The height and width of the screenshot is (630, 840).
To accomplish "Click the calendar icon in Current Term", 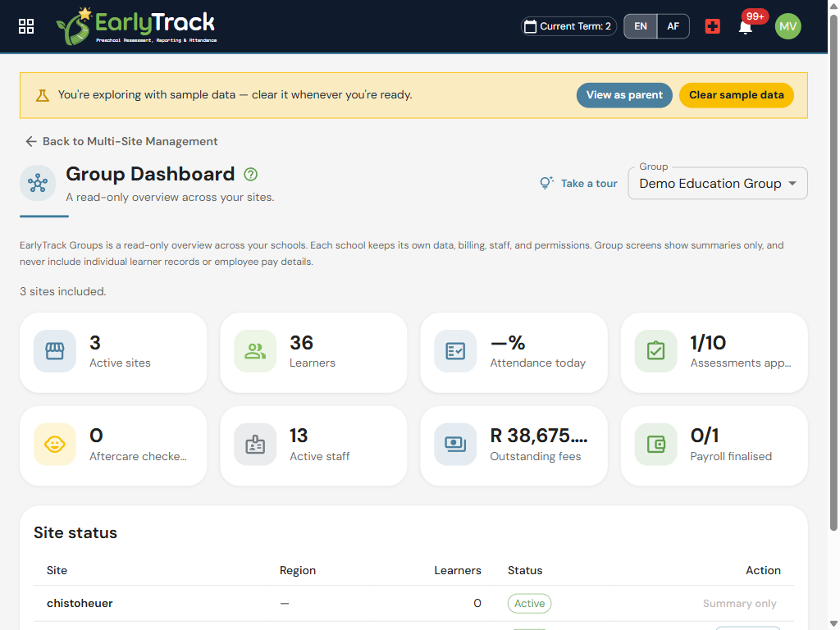I will (x=531, y=26).
